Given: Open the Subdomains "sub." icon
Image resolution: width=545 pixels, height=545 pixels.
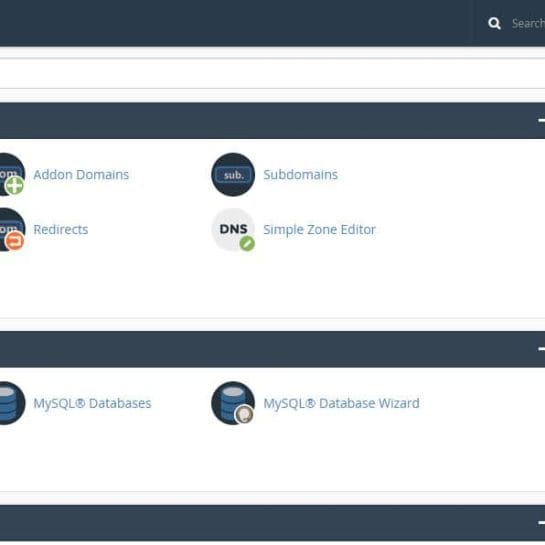Looking at the screenshot, I should coord(233,174).
